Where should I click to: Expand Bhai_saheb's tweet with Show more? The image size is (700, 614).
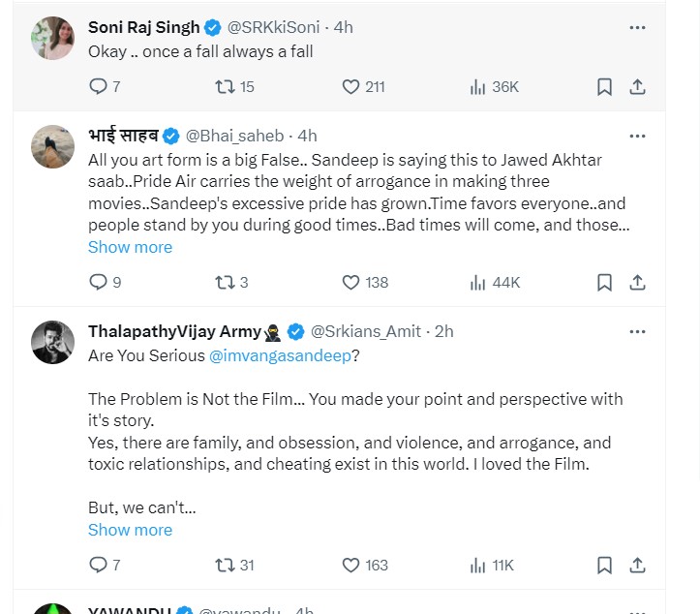coord(130,247)
